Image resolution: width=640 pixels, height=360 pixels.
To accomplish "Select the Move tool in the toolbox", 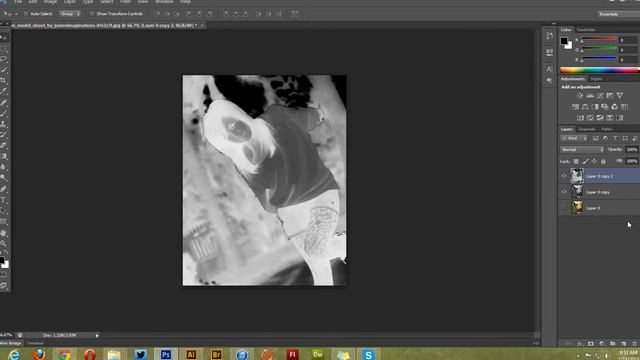I will point(4,38).
